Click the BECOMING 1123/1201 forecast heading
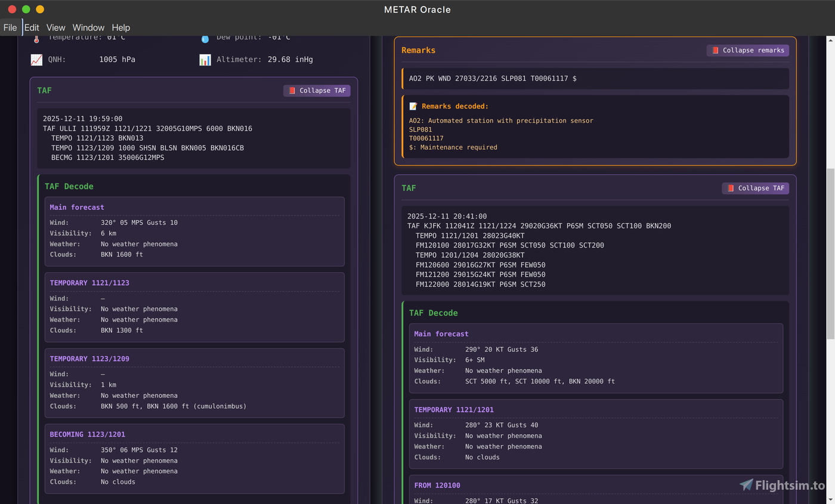835x504 pixels. 87,434
